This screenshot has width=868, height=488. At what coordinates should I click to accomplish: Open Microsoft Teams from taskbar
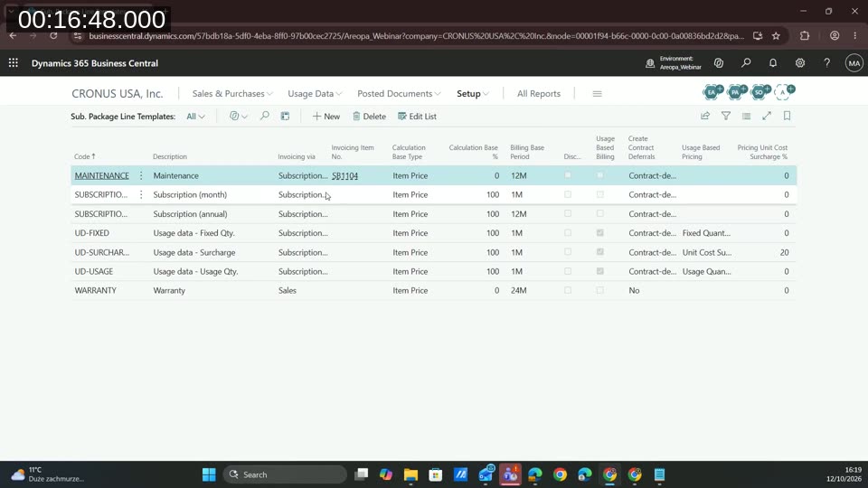(510, 474)
